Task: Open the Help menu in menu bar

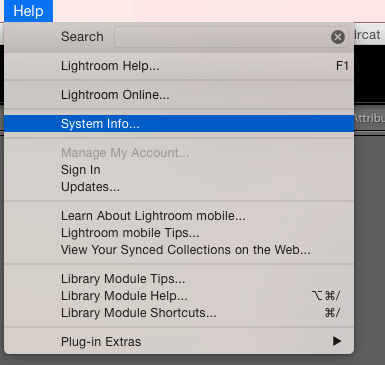Action: click(x=28, y=11)
